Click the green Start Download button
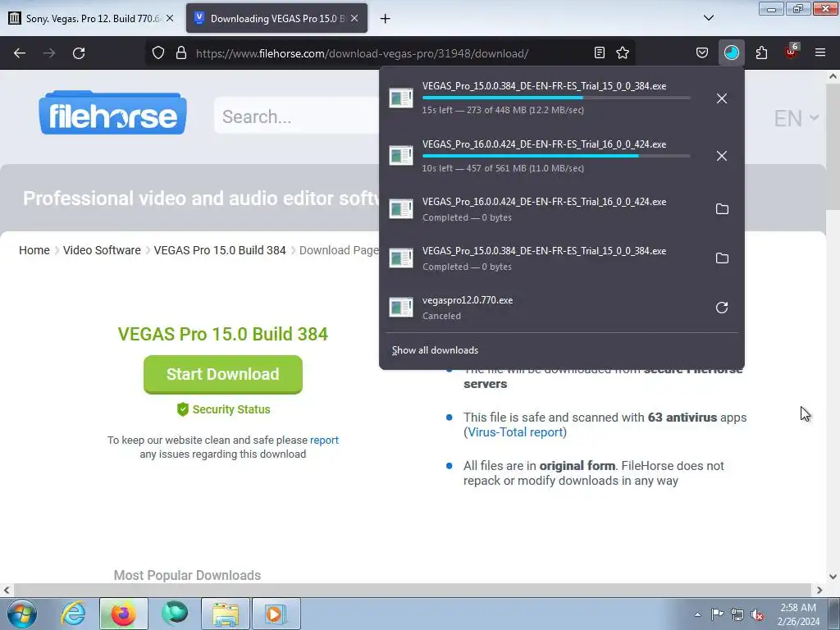840x630 pixels. pyautogui.click(x=223, y=374)
